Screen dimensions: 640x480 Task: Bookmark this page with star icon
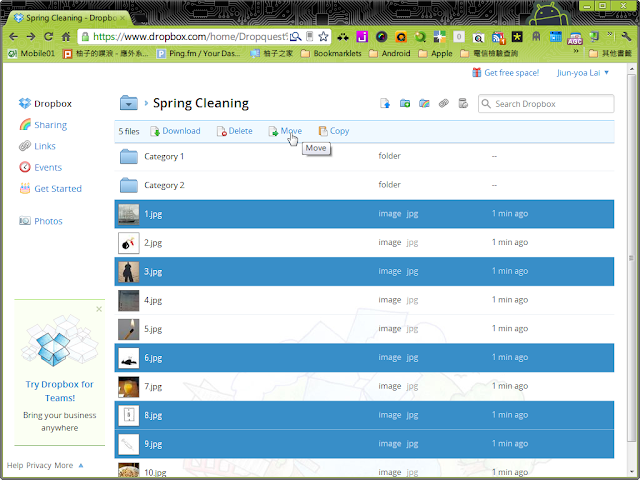(x=323, y=37)
